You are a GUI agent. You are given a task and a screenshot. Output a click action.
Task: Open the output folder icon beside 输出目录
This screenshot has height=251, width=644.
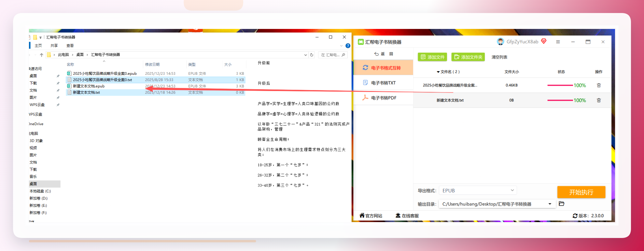pyautogui.click(x=561, y=204)
